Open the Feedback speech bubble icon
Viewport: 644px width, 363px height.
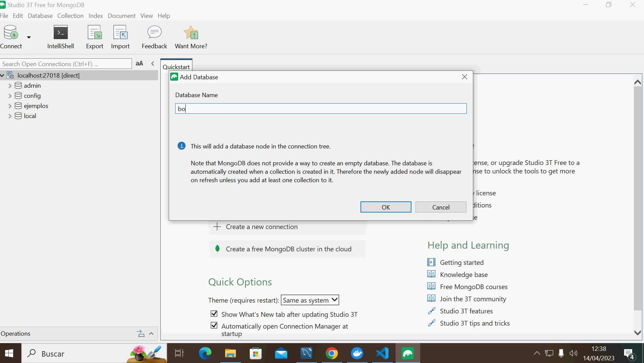[x=154, y=32]
